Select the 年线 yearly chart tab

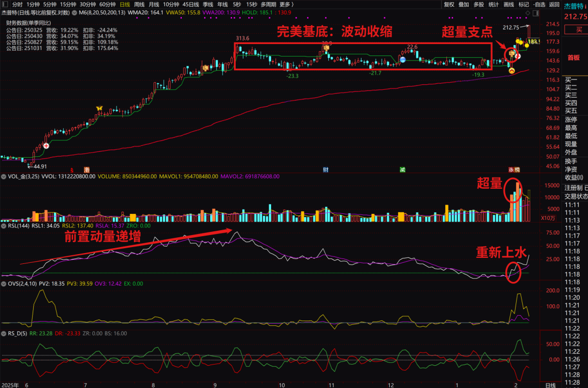click(223, 4)
